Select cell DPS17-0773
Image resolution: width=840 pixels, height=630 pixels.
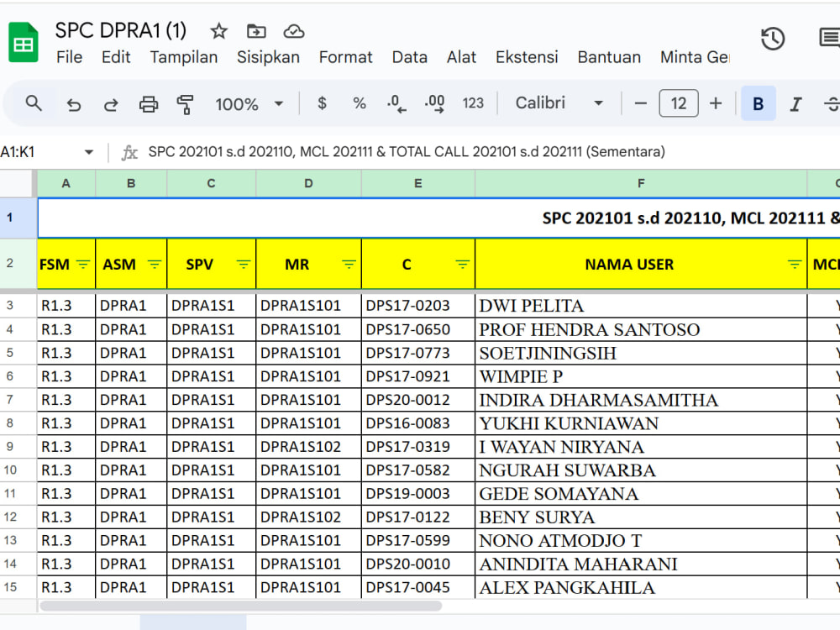[x=418, y=353]
